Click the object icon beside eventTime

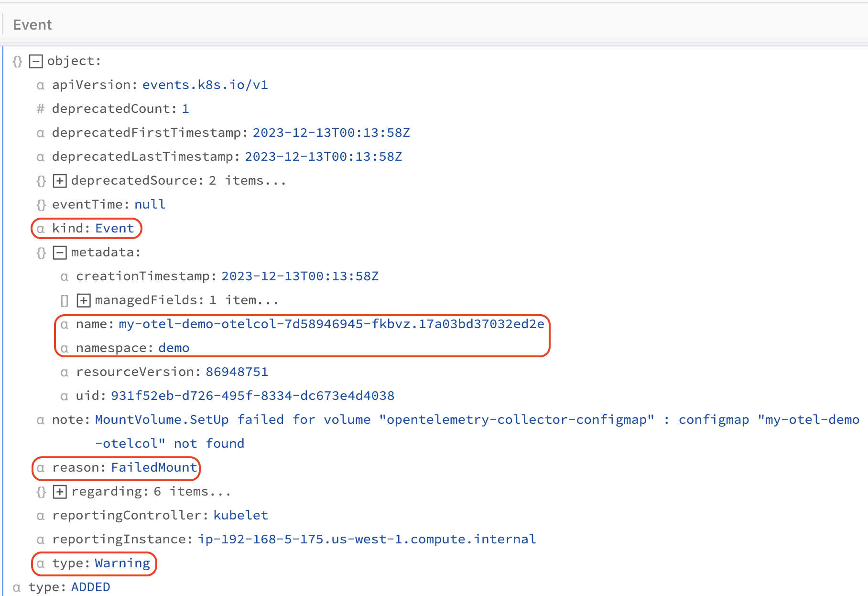point(41,205)
